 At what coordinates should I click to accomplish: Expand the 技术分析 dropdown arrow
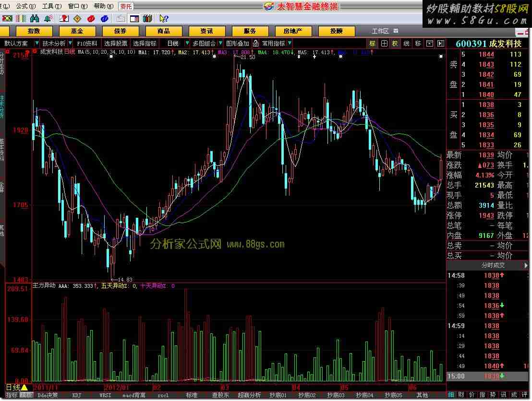click(70, 43)
